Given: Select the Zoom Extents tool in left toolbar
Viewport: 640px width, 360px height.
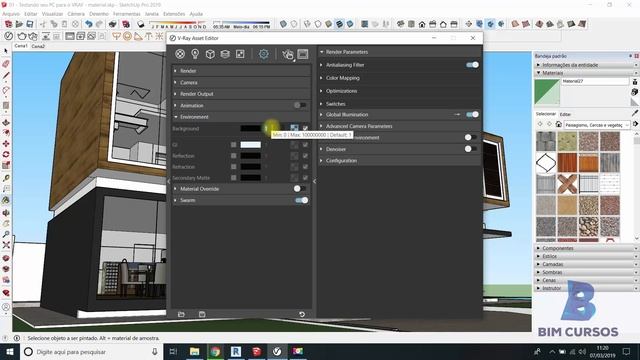Looking at the screenshot, I should 6,245.
